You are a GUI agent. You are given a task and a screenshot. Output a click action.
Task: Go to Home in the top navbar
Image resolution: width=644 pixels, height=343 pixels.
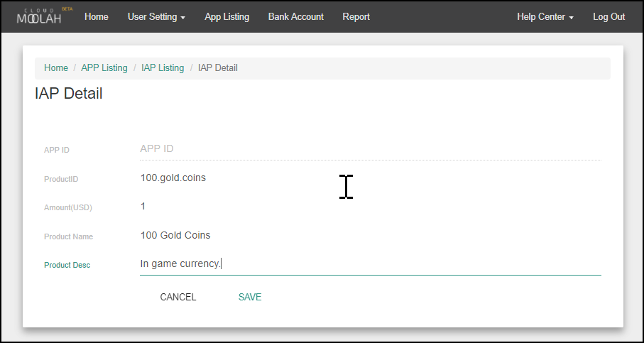96,16
